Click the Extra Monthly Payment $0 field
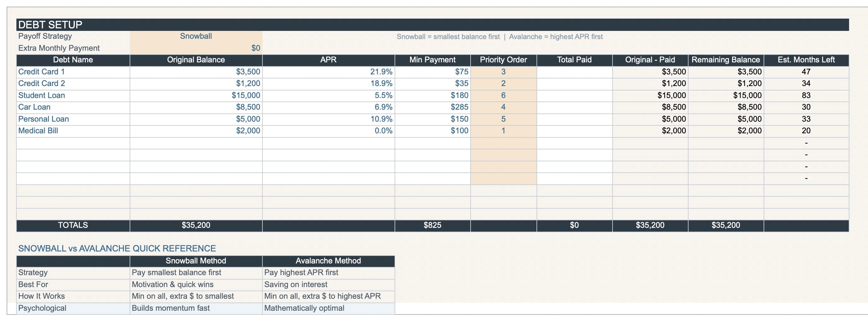Image resolution: width=868 pixels, height=329 pixels. tap(196, 48)
